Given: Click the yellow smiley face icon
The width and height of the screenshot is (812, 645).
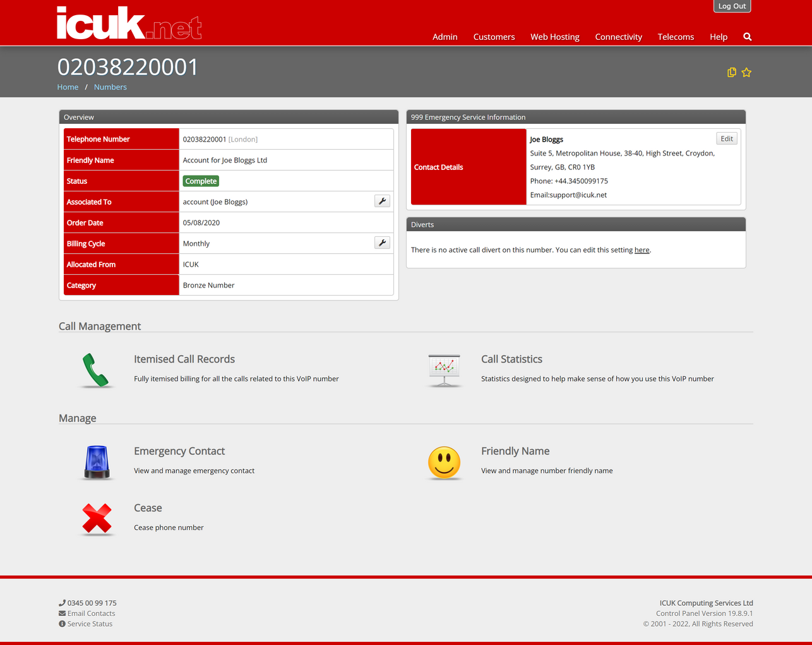Looking at the screenshot, I should pos(444,463).
